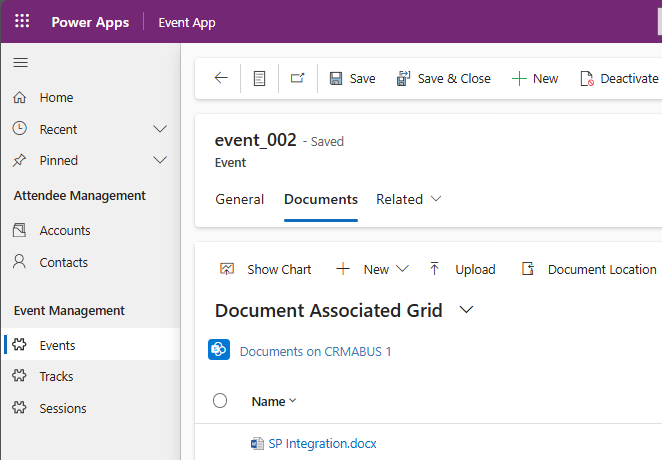
Task: Click the Pinned pin icon
Action: click(19, 160)
